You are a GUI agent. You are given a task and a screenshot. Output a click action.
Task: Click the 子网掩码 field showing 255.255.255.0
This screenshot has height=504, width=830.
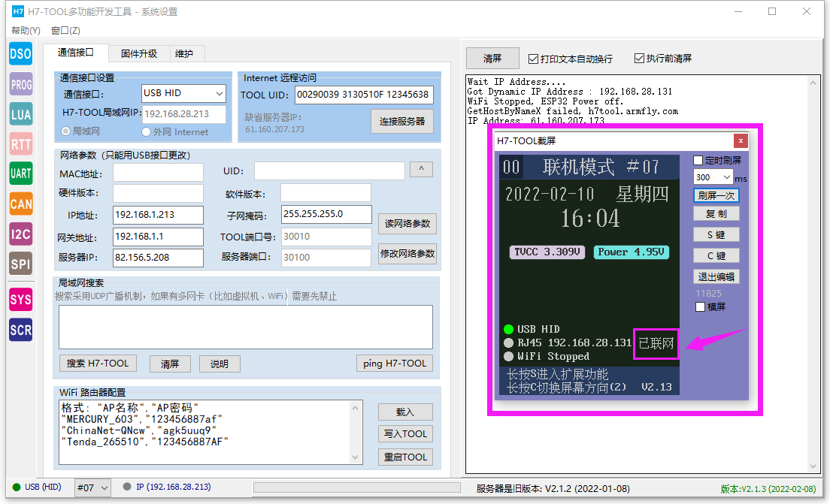326,214
